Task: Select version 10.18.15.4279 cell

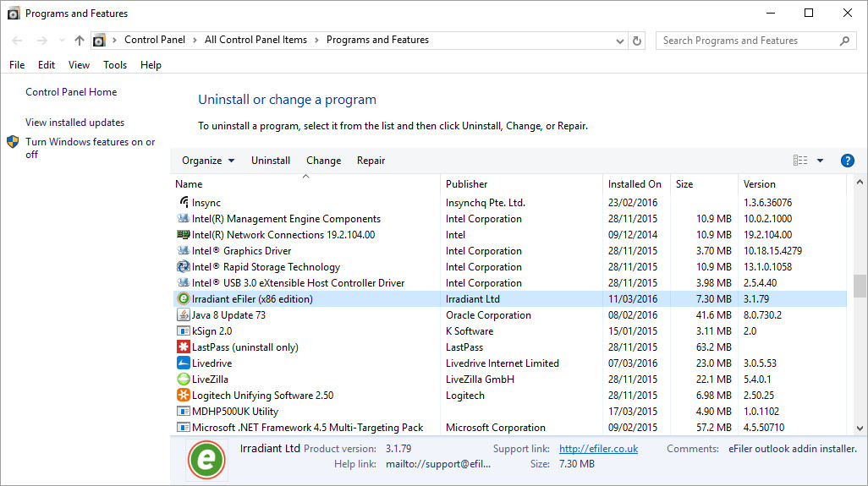Action: pos(772,251)
